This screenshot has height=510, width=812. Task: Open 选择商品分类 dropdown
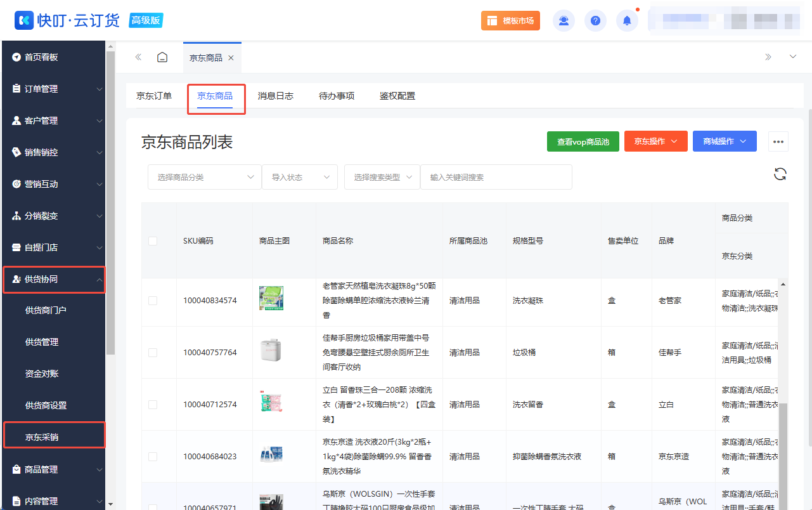tap(205, 177)
